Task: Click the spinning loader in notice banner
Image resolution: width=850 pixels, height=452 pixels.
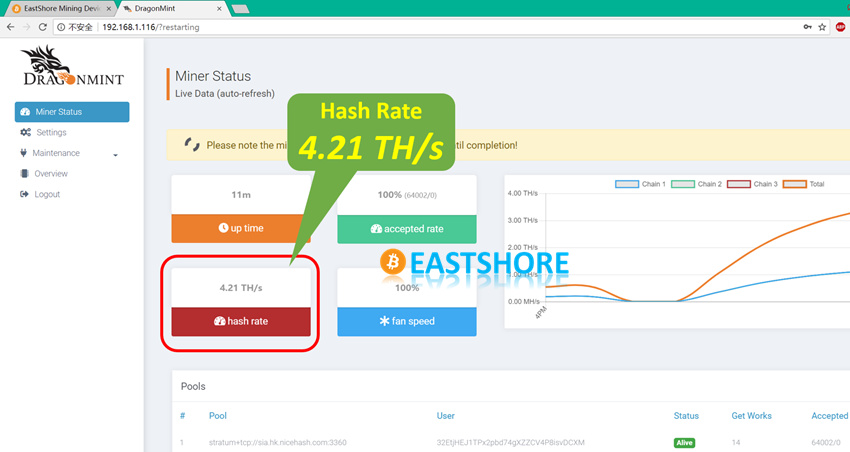Action: 192,145
